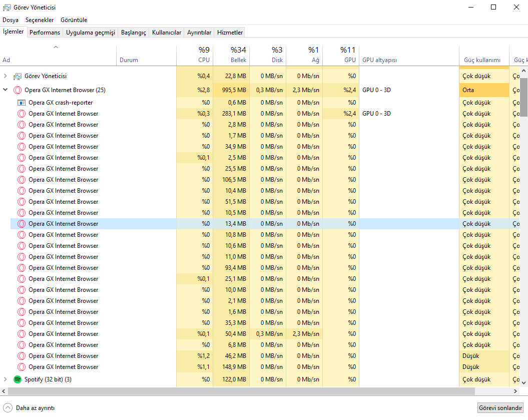Switch to the Ayrıntılar tab

[x=199, y=33]
